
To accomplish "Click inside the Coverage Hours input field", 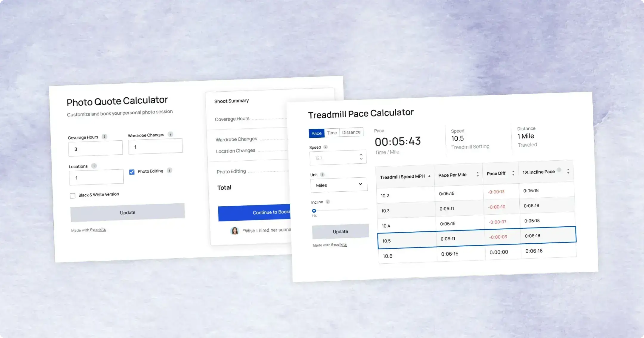I will (95, 148).
